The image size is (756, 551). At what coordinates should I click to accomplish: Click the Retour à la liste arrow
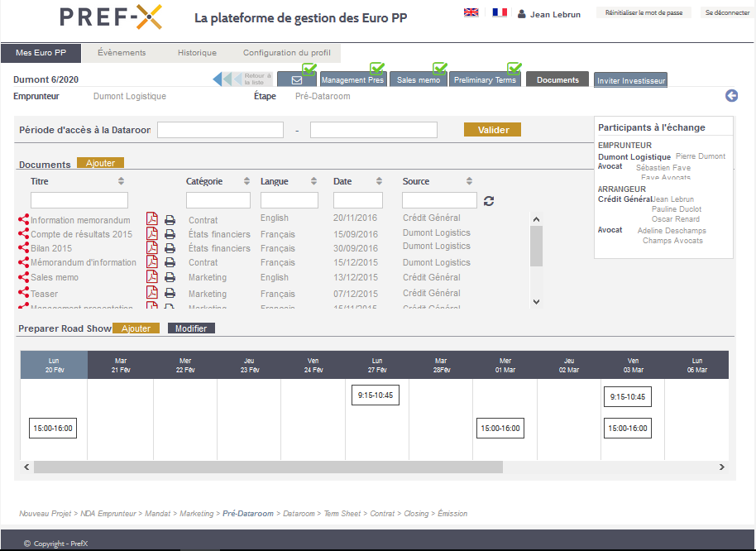[x=243, y=79]
